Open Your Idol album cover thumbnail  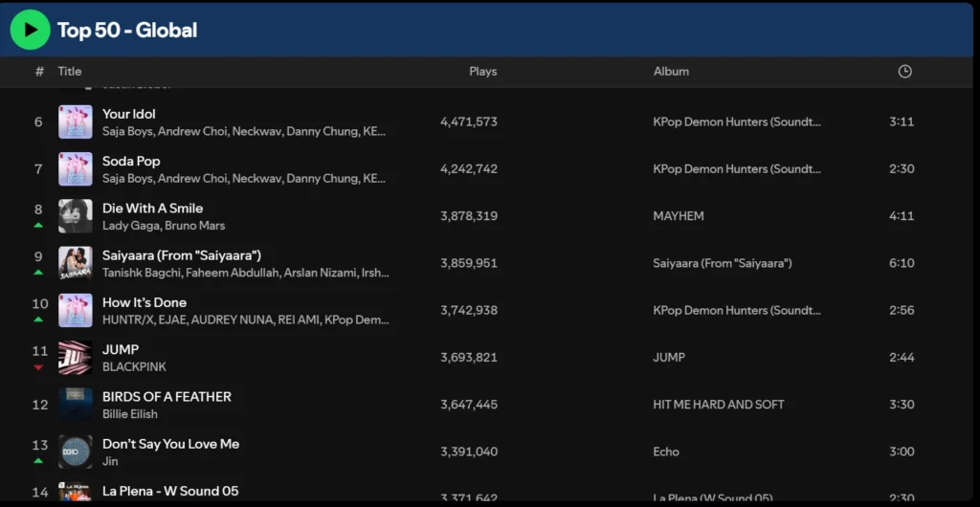(x=76, y=121)
